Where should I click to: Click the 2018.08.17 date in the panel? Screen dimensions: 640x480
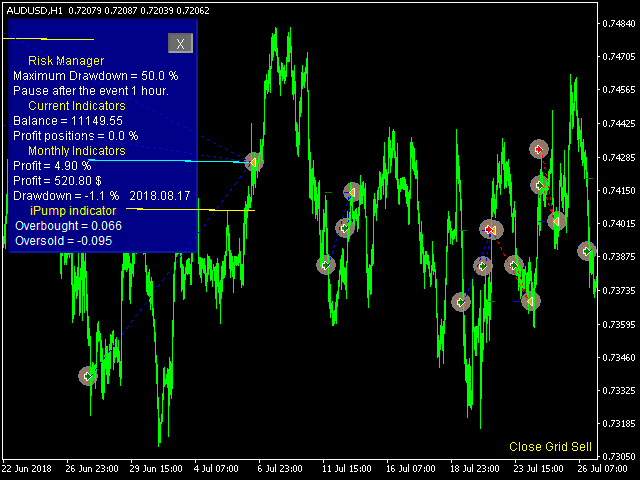[x=160, y=196]
